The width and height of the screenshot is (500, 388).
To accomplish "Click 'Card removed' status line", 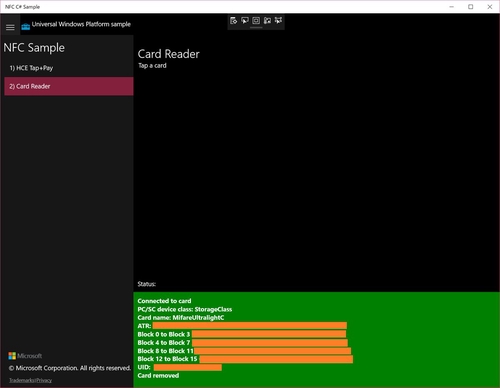I will (158, 375).
